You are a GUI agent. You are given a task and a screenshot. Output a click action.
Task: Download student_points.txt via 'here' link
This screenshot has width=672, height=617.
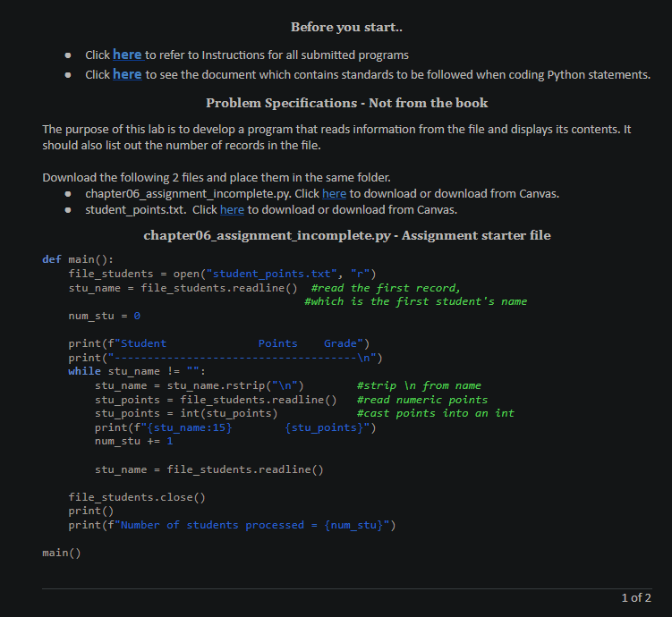click(232, 210)
